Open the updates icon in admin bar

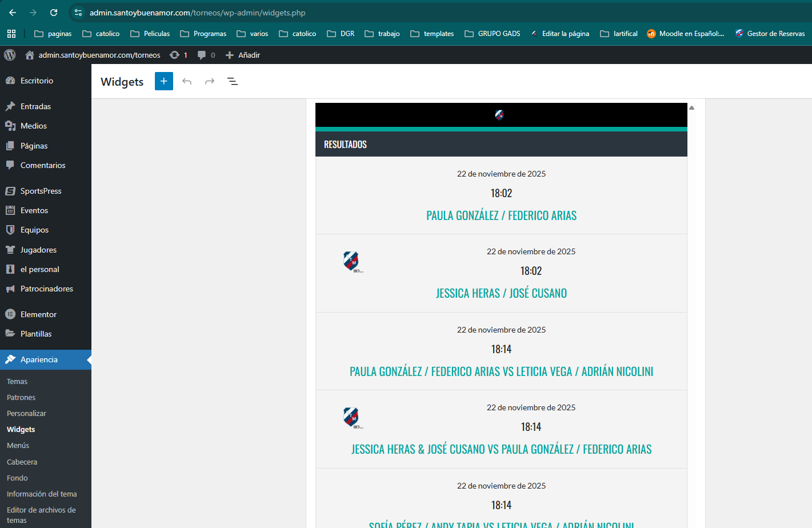pos(178,55)
